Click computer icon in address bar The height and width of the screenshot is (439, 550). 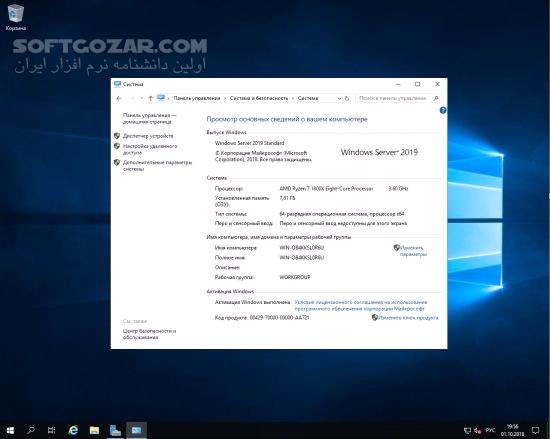point(161,98)
